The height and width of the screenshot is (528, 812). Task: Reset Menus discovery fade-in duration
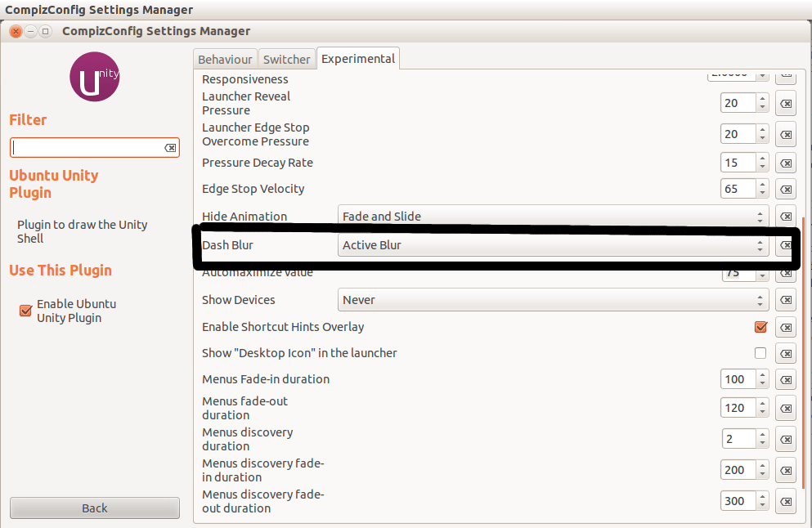tap(786, 471)
